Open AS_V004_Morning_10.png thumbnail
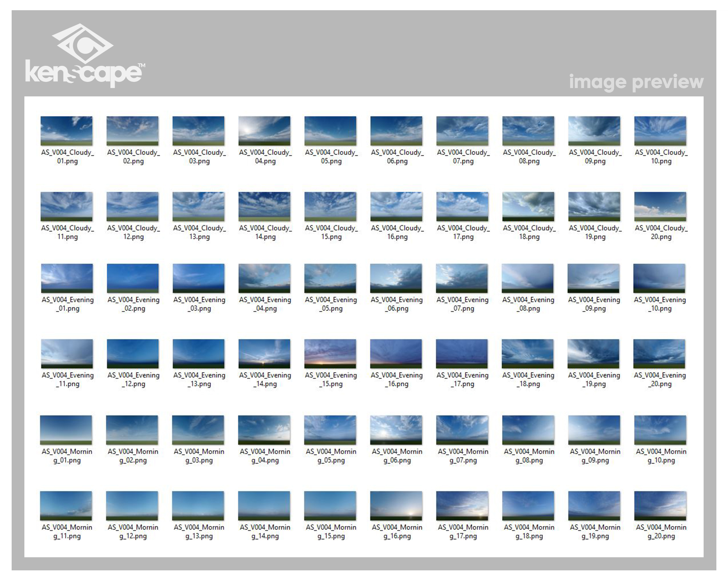Screen dimensions: 728x582 tap(660, 430)
